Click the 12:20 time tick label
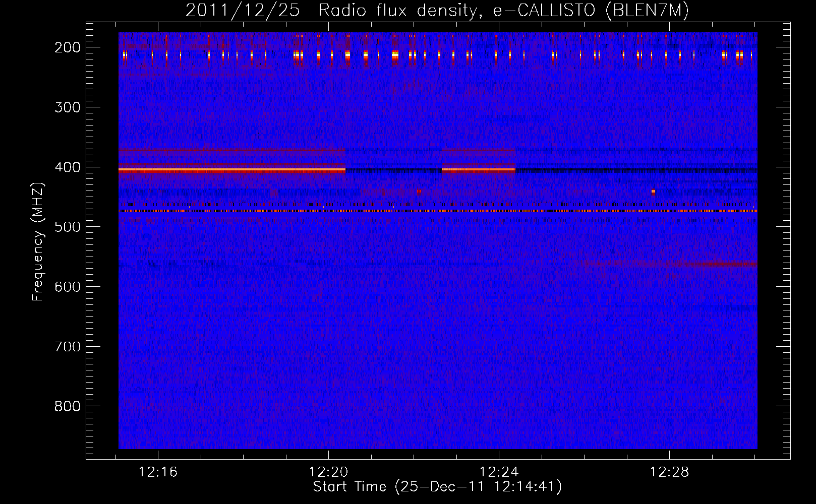This screenshot has height=504, width=816. (329, 472)
